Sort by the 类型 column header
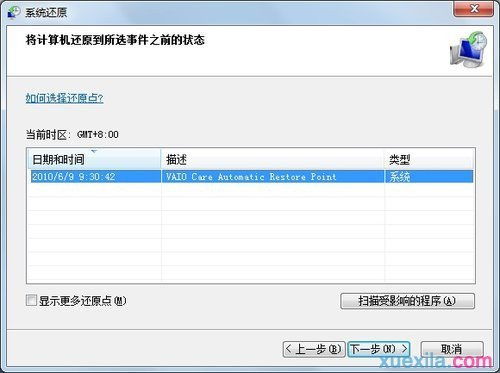 (x=429, y=159)
